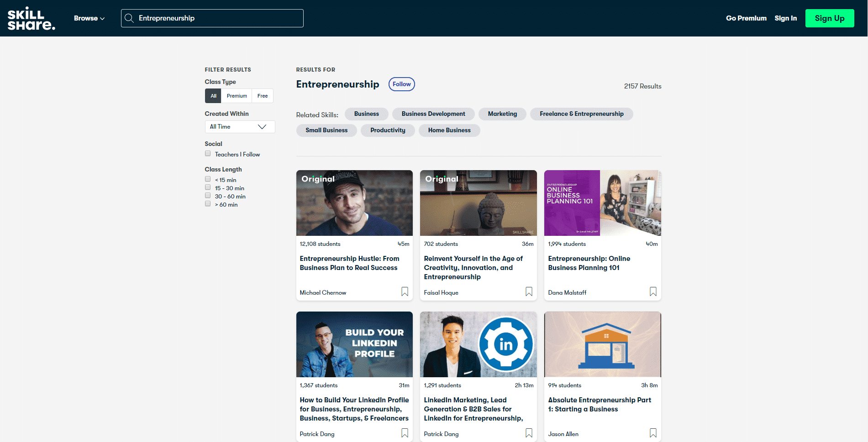
Task: Select Business Development skill tag
Action: [433, 114]
